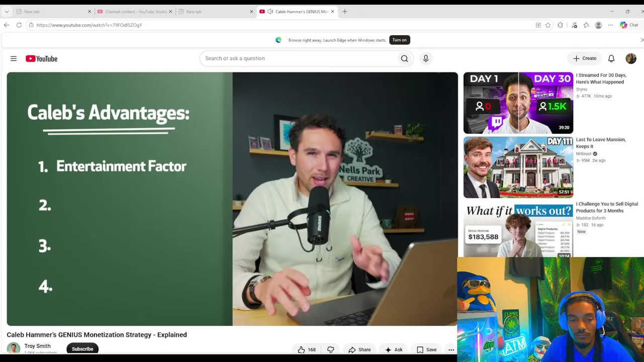This screenshot has height=362, width=644.
Task: Select the Caleb Hammer's GENIUS video tab
Action: [297, 12]
